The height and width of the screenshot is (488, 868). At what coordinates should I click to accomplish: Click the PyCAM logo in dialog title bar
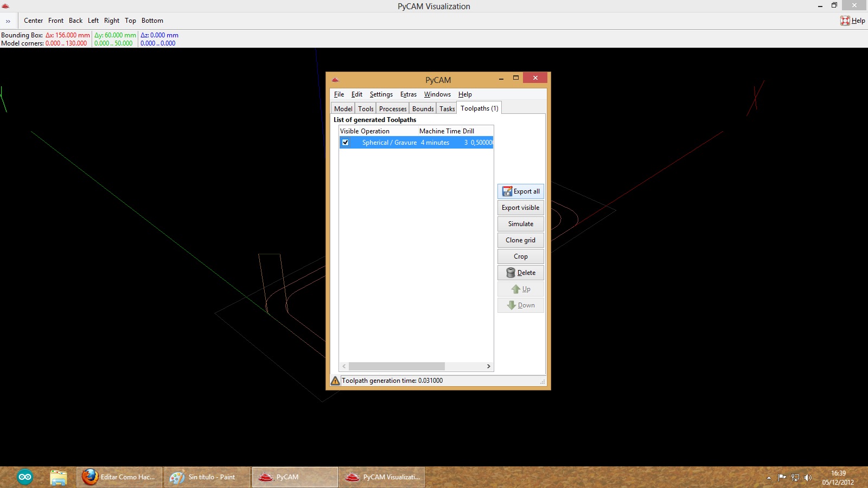pos(335,80)
